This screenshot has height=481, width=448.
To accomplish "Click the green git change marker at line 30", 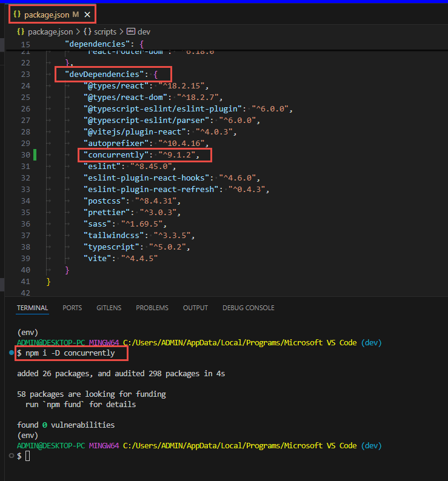I will point(35,154).
